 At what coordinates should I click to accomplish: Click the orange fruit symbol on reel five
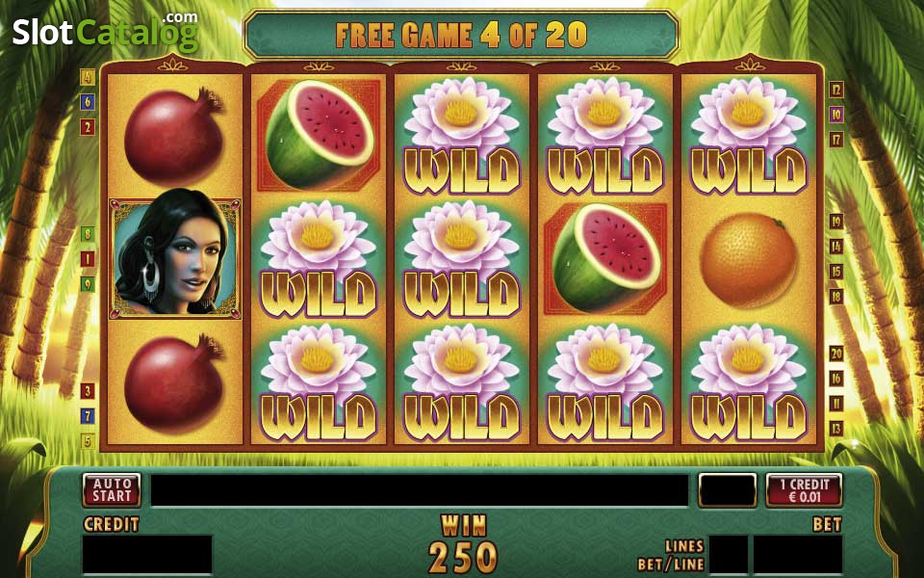click(749, 259)
